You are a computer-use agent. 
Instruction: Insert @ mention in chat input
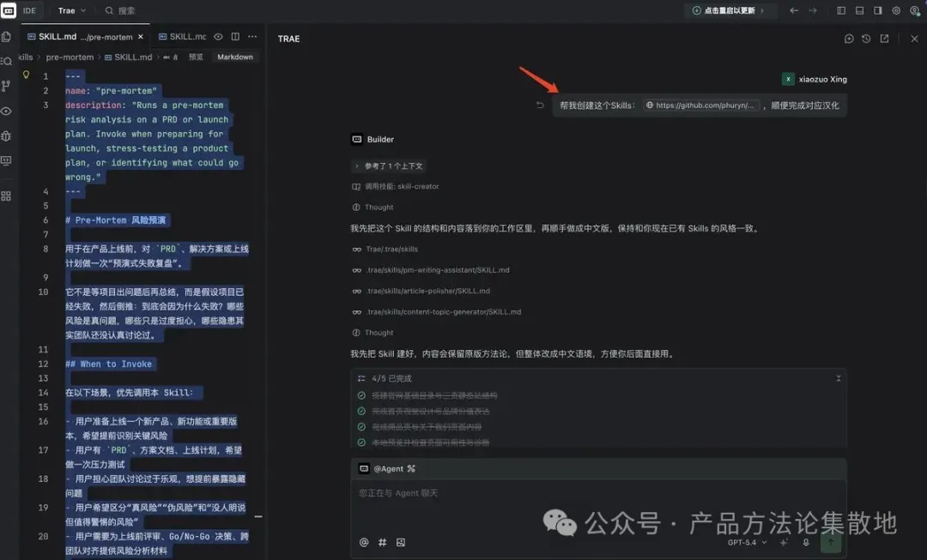[364, 542]
